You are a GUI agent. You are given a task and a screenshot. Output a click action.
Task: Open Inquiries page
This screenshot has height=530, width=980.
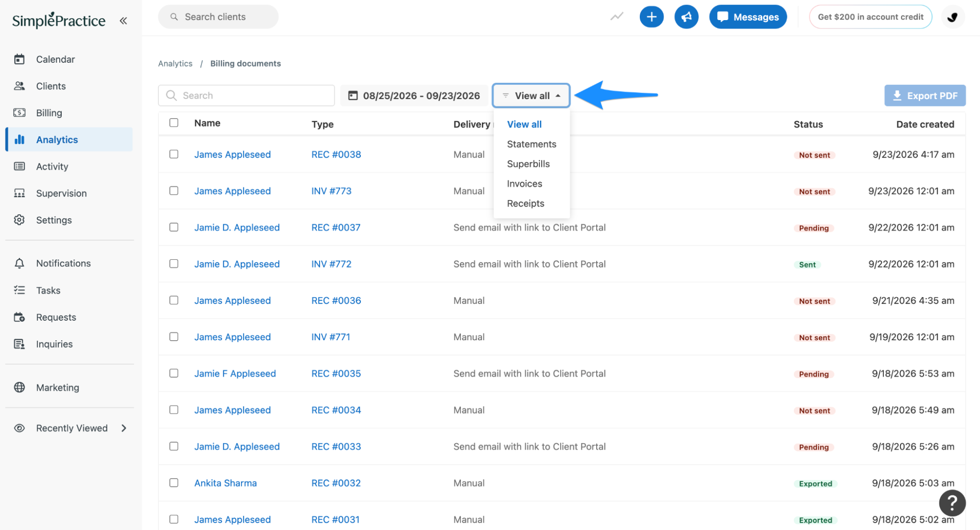pos(54,344)
